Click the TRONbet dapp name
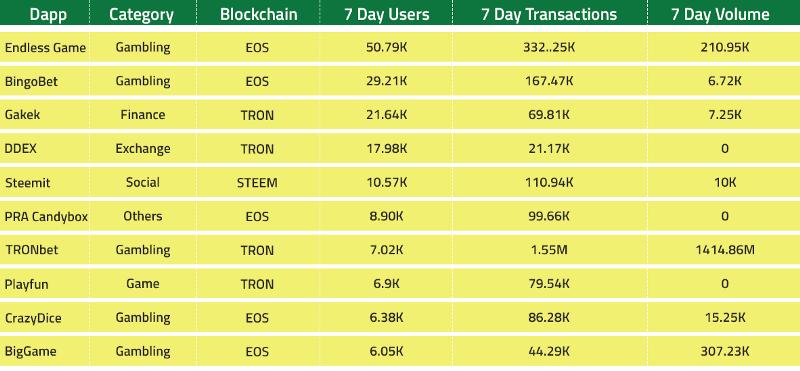This screenshot has width=800, height=371. (32, 250)
